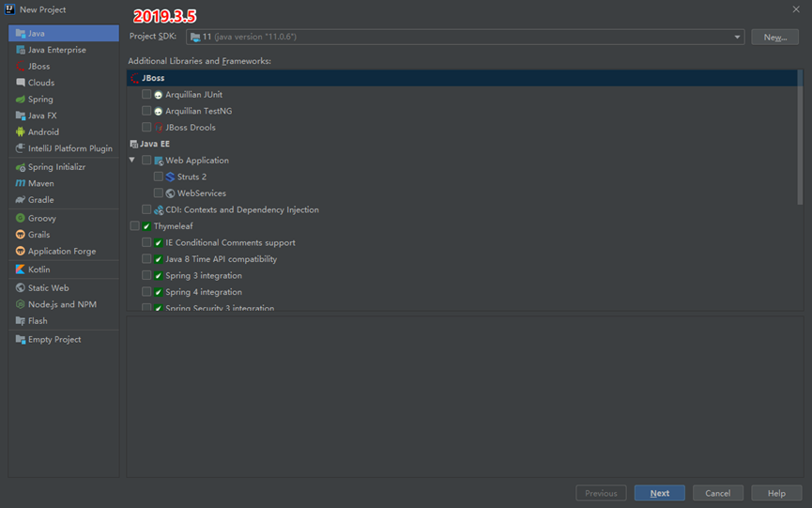Image resolution: width=812 pixels, height=508 pixels.
Task: Choose the Node.js and NPM icon
Action: click(21, 304)
